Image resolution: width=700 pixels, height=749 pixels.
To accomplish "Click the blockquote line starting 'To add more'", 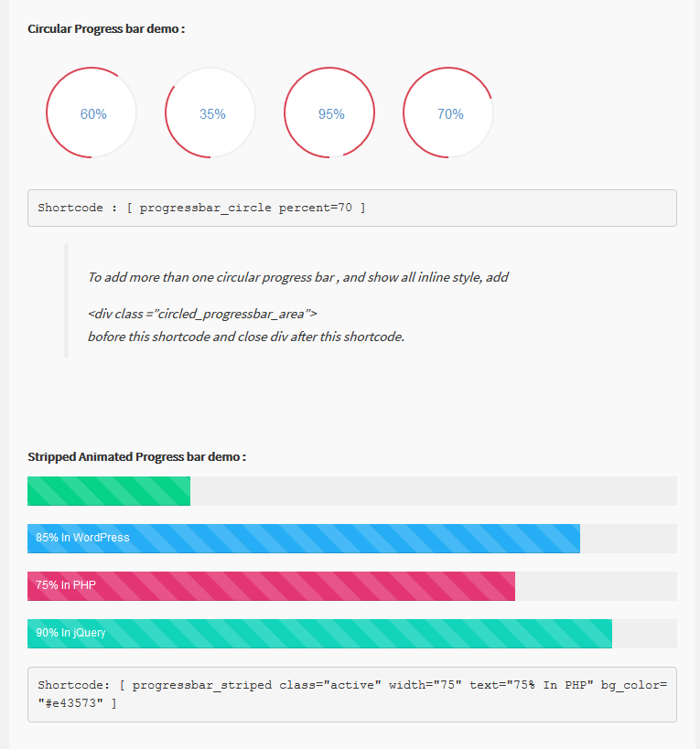I will coord(298,277).
